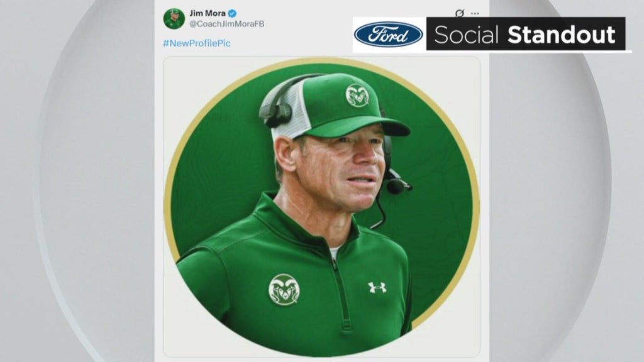The width and height of the screenshot is (644, 362).
Task: Open the Grok slashed-circle icon
Action: pyautogui.click(x=460, y=13)
